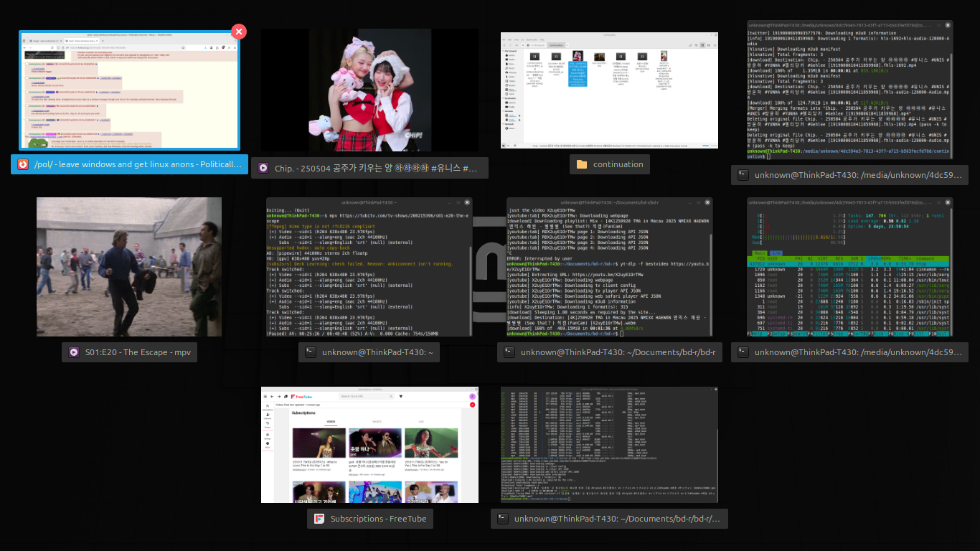Click the mpv icon beside the Chip. title
Viewport: 980px width, 551px height.
263,169
